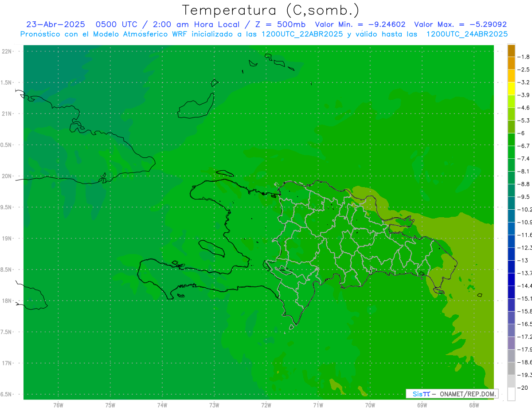Screen dimensions: 532x411
Task: Click the '23-Abr-2025' date text
Action: click(55, 24)
